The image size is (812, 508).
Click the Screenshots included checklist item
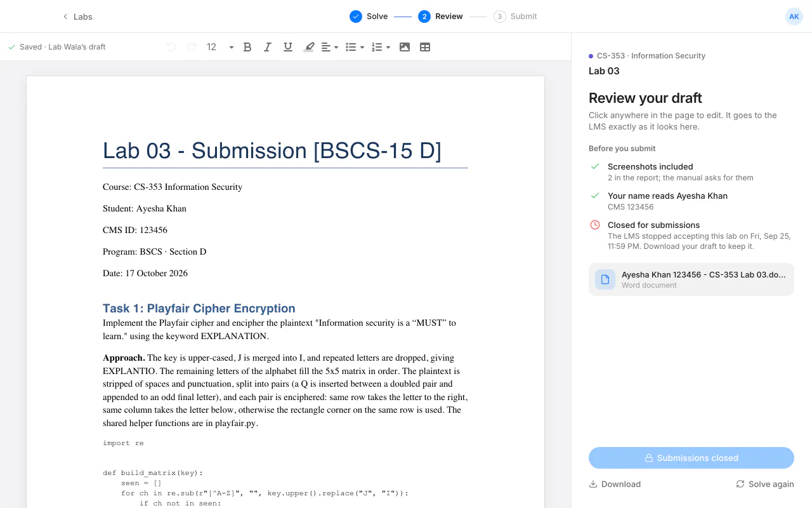(691, 171)
